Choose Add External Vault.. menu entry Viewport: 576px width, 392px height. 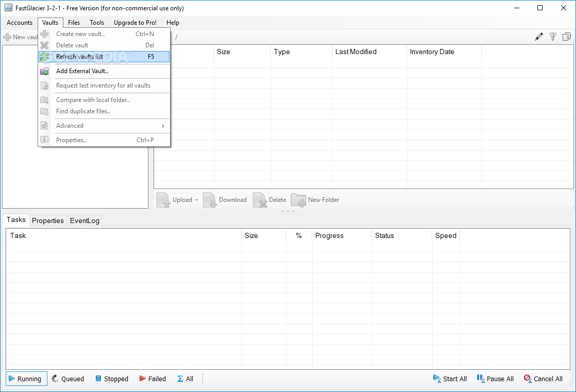click(104, 71)
